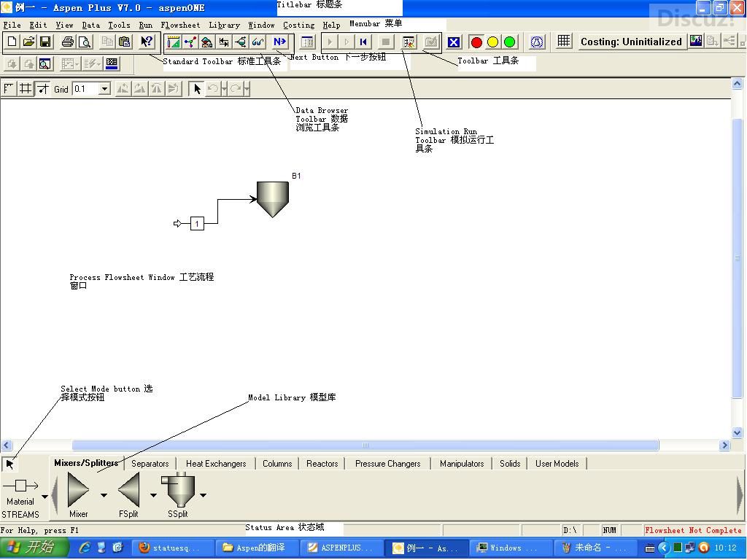747x560 pixels.
Task: Select stream 1 label on the flowsheet
Action: [x=197, y=223]
